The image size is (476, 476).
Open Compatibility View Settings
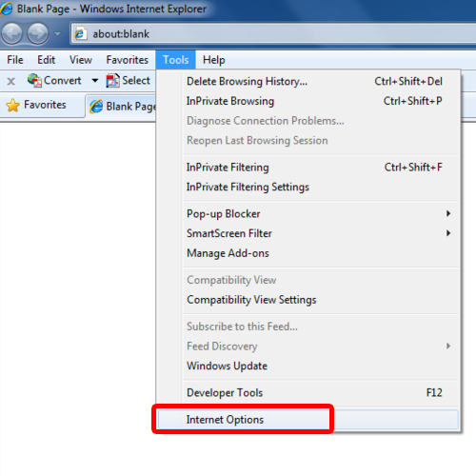pos(307,300)
